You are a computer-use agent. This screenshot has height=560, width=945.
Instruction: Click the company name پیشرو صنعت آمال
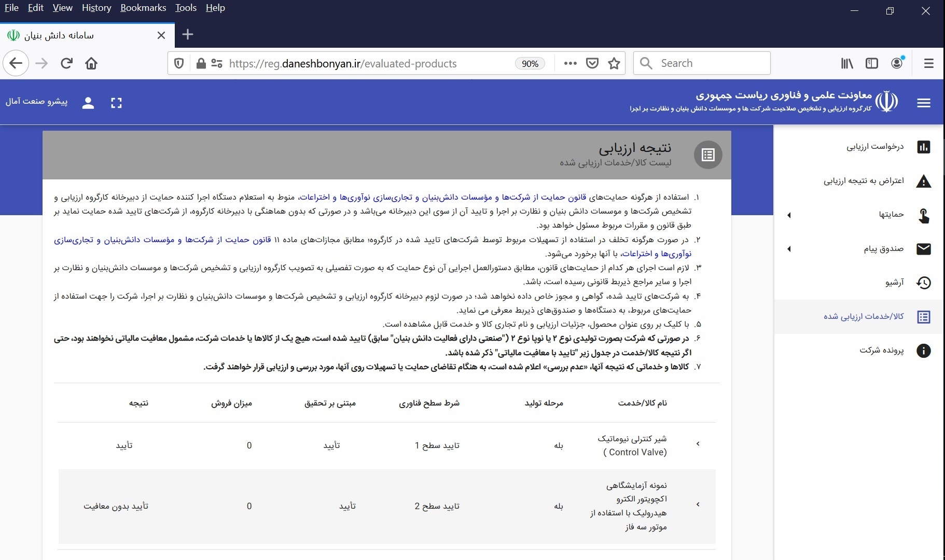(36, 101)
